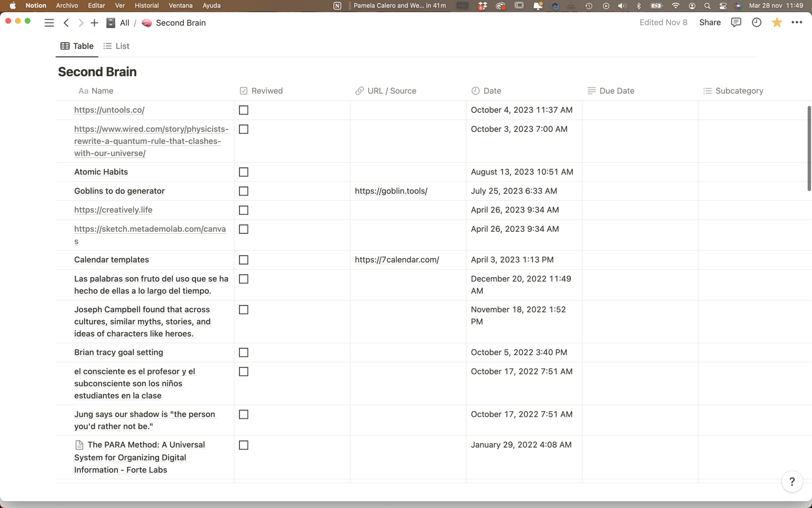
Task: Go back with the left arrow
Action: click(66, 23)
